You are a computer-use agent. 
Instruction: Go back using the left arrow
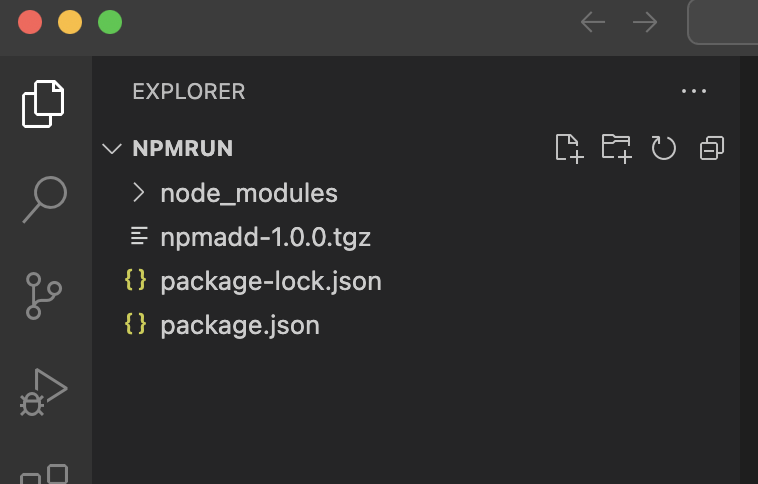[x=593, y=22]
